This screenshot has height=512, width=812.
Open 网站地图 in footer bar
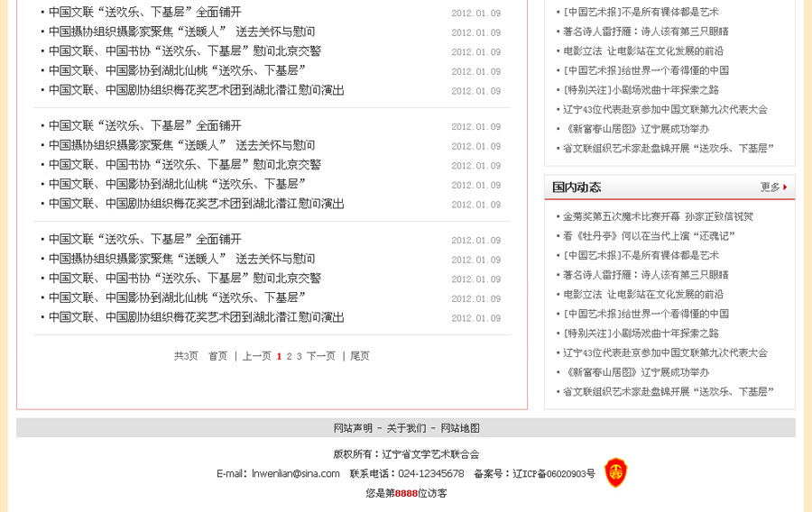point(460,428)
